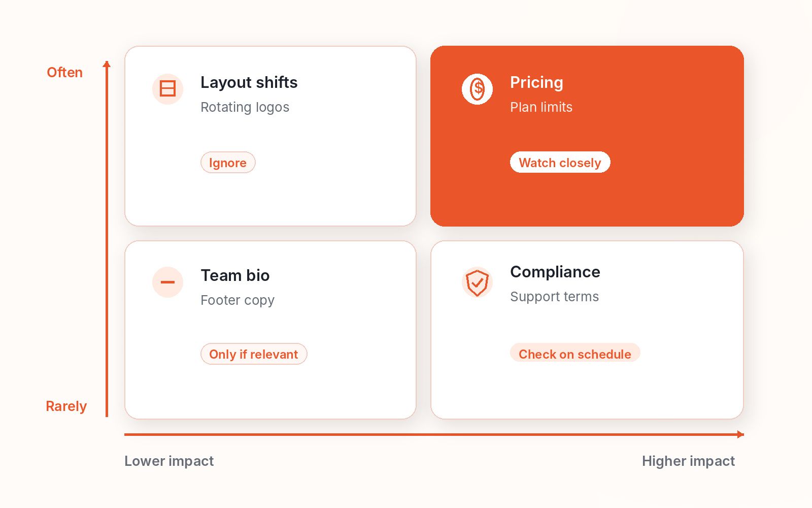The height and width of the screenshot is (508, 812).
Task: Click the Compliance shield checkmark icon
Action: tap(477, 282)
